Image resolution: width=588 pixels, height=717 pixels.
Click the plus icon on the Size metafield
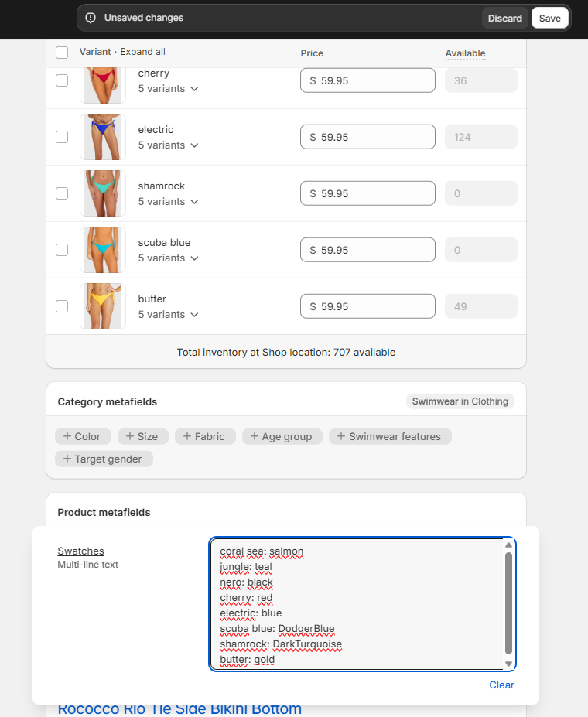pos(130,436)
